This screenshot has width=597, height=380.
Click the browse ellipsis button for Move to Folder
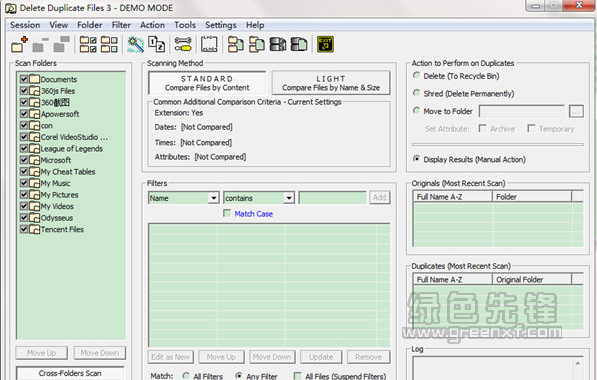pyautogui.click(x=576, y=111)
